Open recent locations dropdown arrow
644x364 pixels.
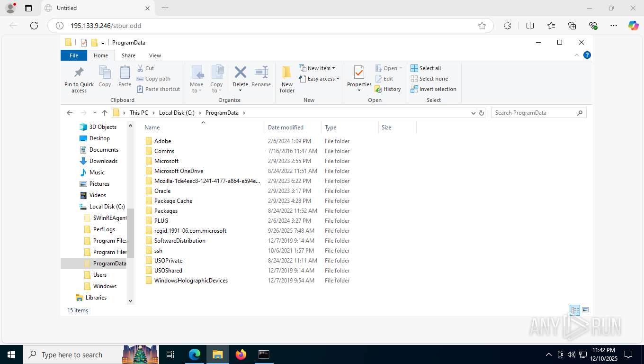click(95, 113)
